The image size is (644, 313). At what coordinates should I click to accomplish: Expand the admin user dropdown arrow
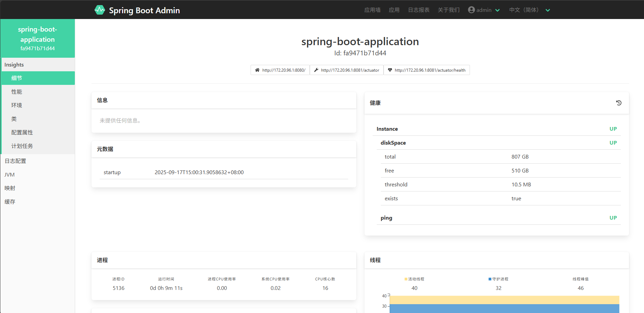pos(497,10)
